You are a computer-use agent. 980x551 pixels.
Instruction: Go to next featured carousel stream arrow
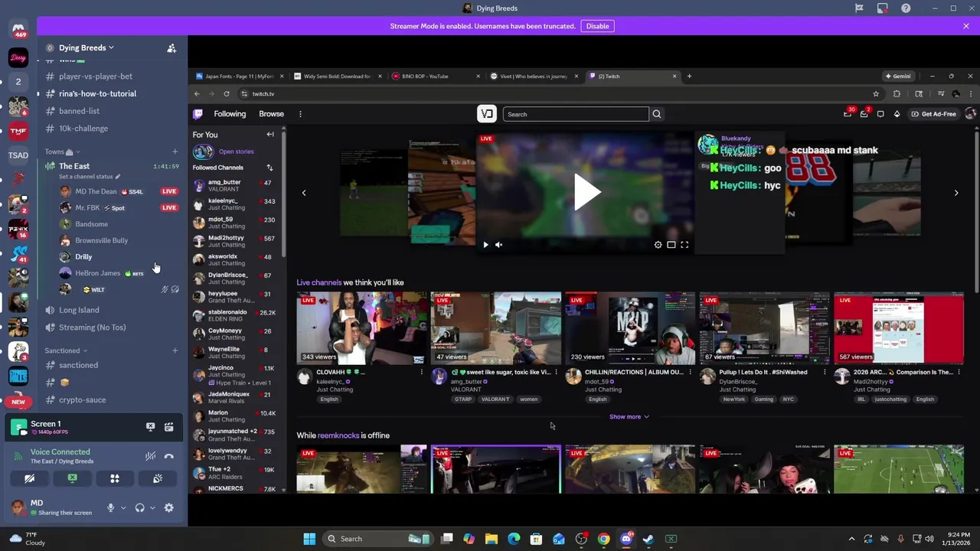point(955,193)
